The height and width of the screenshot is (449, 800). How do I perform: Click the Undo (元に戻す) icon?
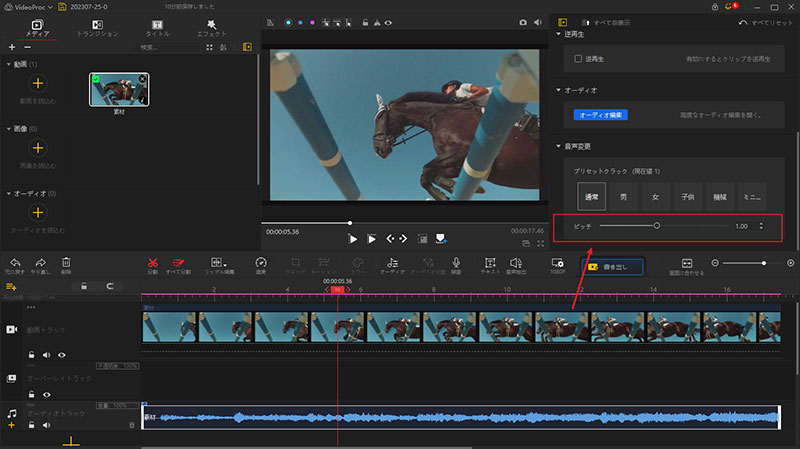tap(15, 263)
